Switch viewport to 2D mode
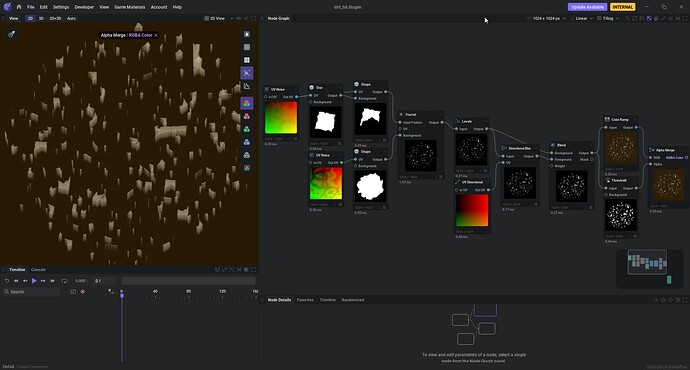Viewport: 690px width, 370px height. tap(30, 18)
